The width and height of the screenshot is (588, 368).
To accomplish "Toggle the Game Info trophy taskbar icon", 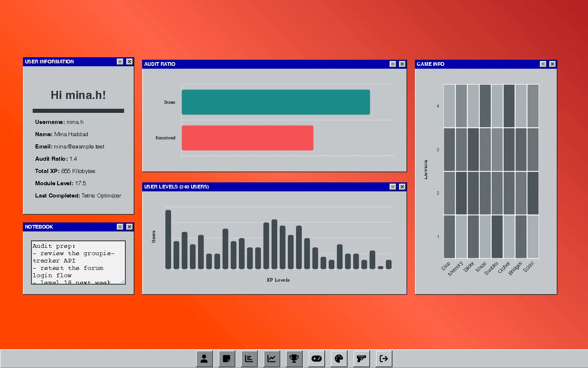I will click(x=294, y=359).
